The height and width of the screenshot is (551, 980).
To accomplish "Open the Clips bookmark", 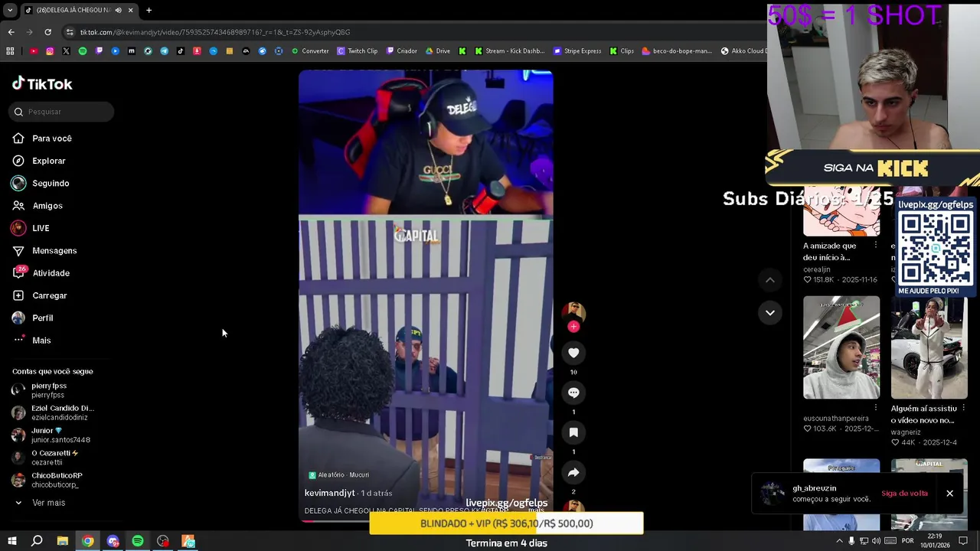I will click(622, 51).
